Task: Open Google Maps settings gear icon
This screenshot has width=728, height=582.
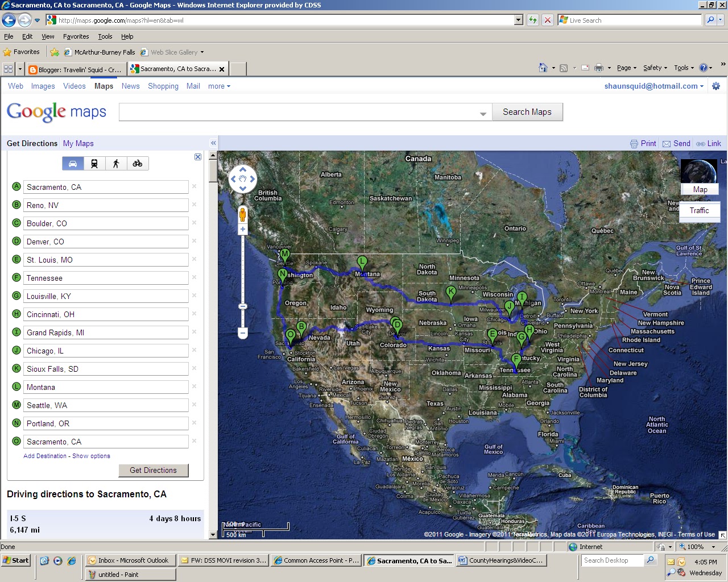Action: pyautogui.click(x=716, y=86)
